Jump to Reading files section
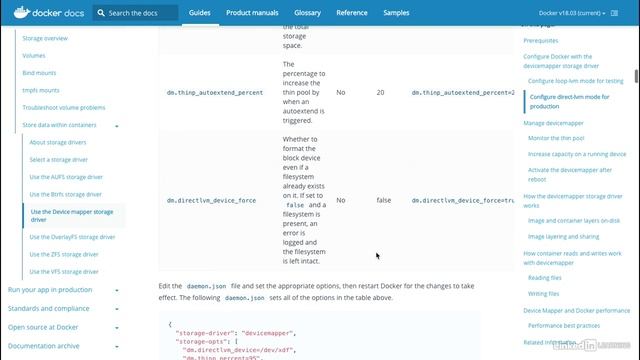Viewport: 640px width, 360px height. coord(544,278)
